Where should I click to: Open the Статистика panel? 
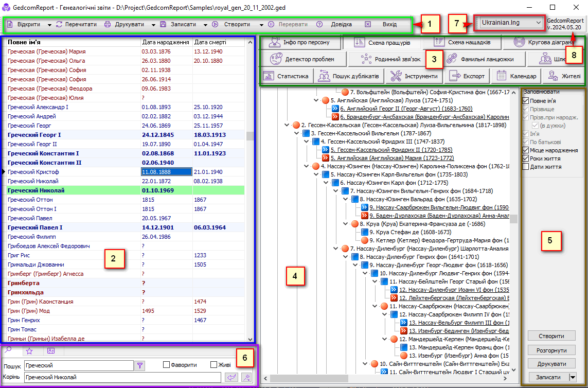coord(287,76)
